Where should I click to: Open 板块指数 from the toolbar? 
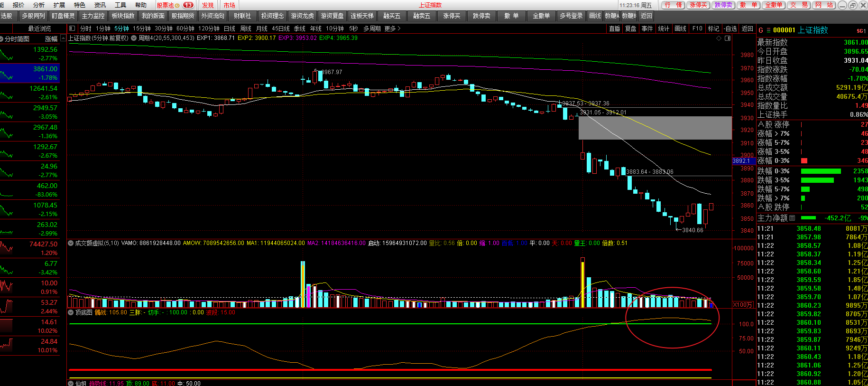click(123, 16)
